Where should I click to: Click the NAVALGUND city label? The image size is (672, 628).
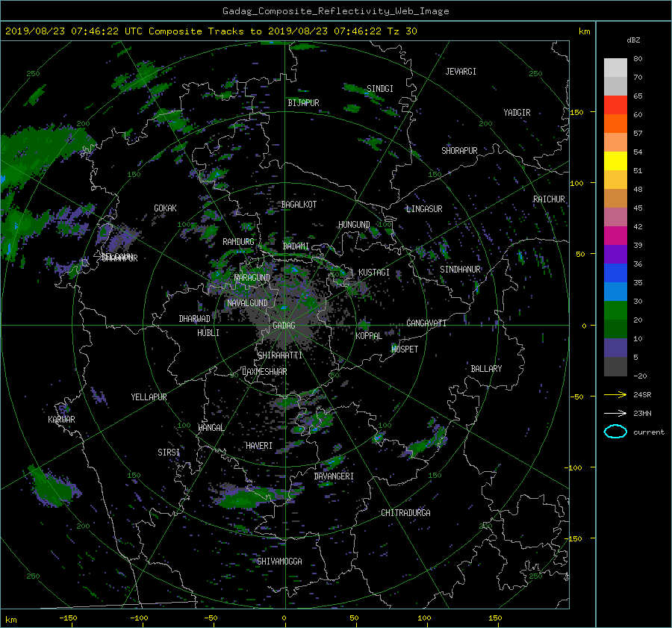[x=247, y=303]
